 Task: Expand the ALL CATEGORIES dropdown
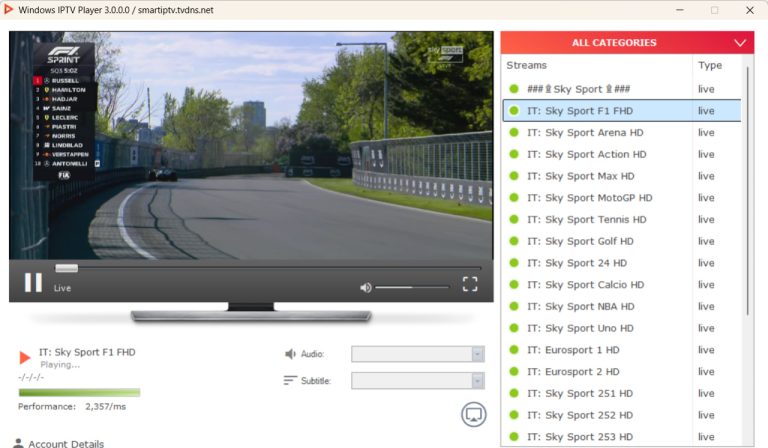point(627,43)
